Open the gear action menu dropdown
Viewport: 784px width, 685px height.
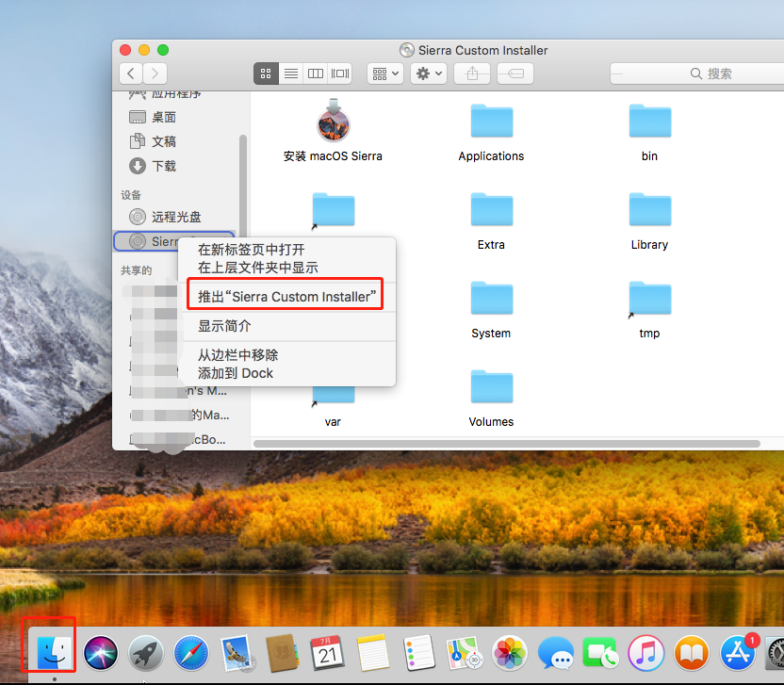pos(429,73)
